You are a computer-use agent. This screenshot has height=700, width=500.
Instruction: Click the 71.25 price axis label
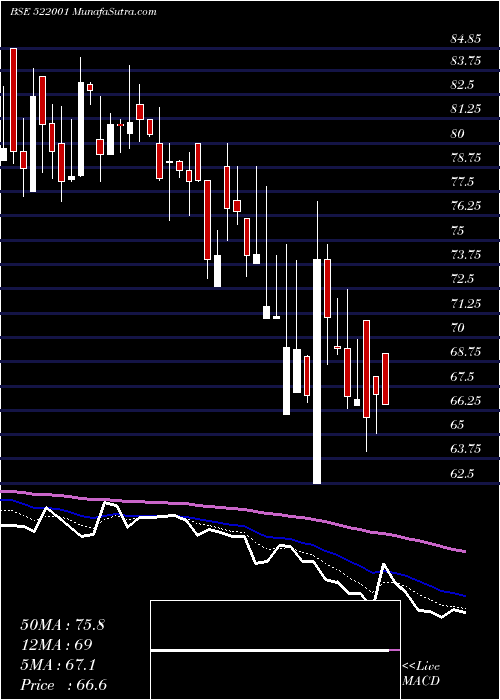(x=466, y=304)
